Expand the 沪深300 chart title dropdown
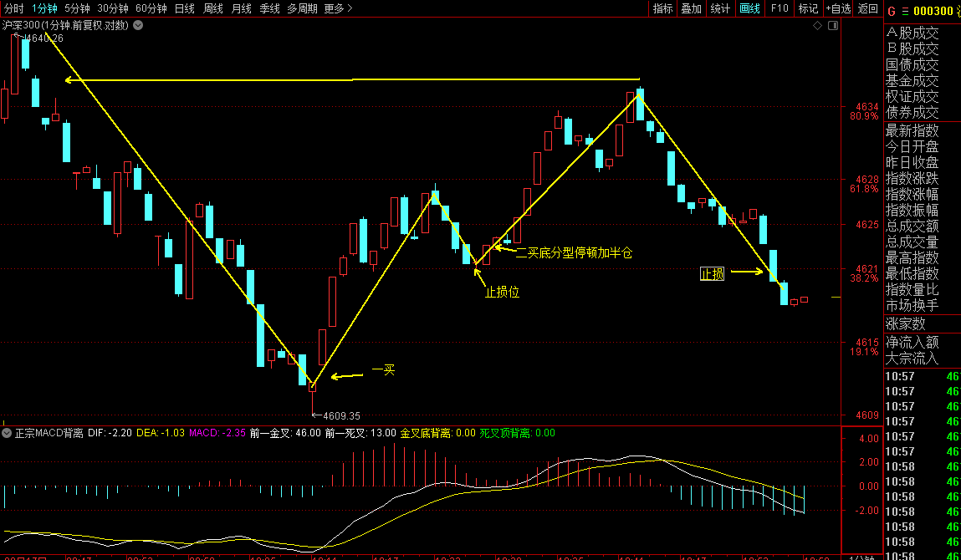 click(x=138, y=25)
